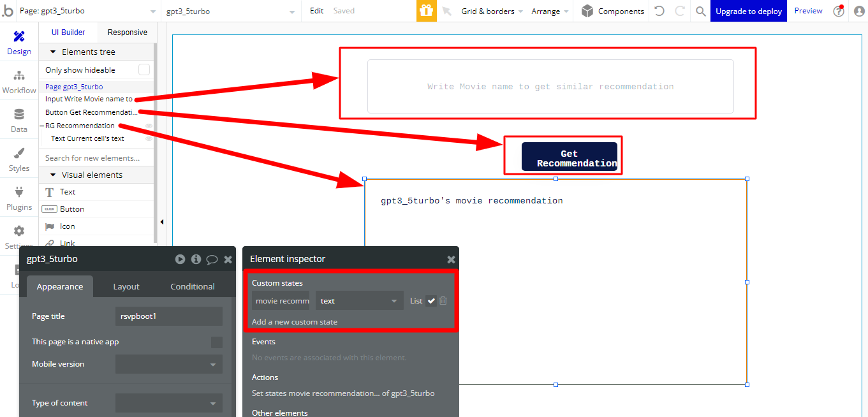Switch to the UI Builder tab
This screenshot has width=868, height=417.
(x=68, y=32)
